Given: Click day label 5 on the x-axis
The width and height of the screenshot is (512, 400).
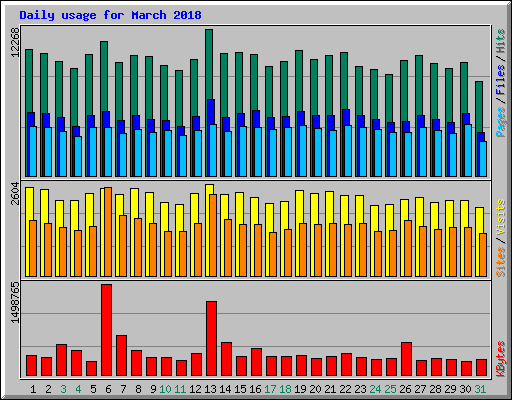Looking at the screenshot, I should 93,389.
